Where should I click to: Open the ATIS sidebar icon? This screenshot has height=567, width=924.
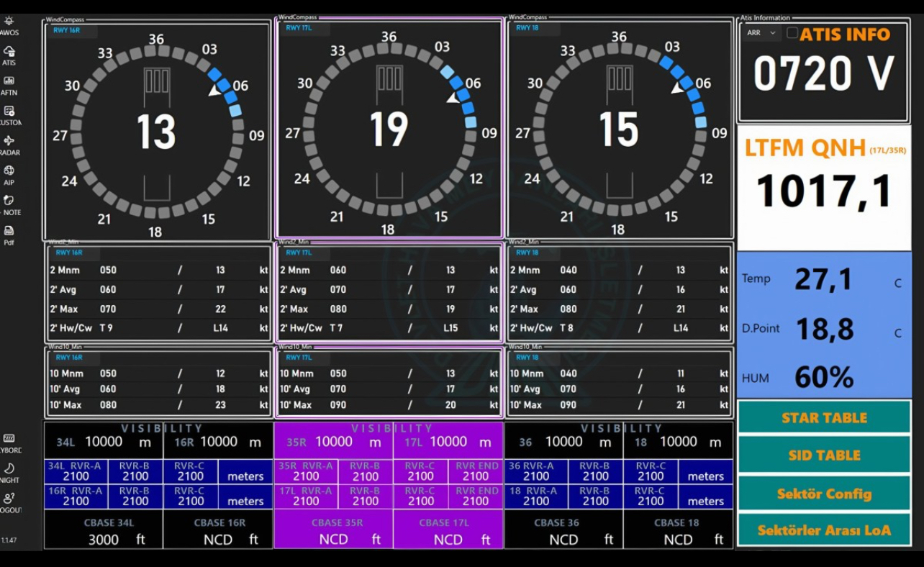[x=9, y=52]
